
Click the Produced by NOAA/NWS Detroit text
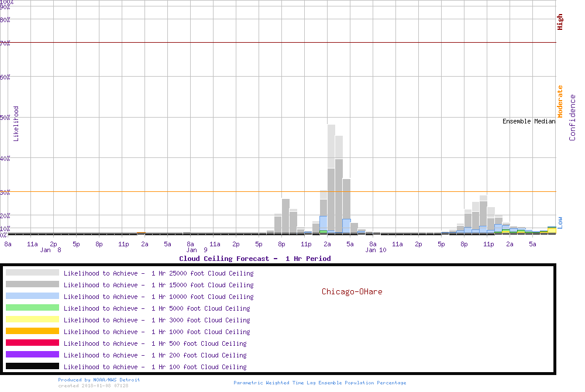tap(99, 380)
